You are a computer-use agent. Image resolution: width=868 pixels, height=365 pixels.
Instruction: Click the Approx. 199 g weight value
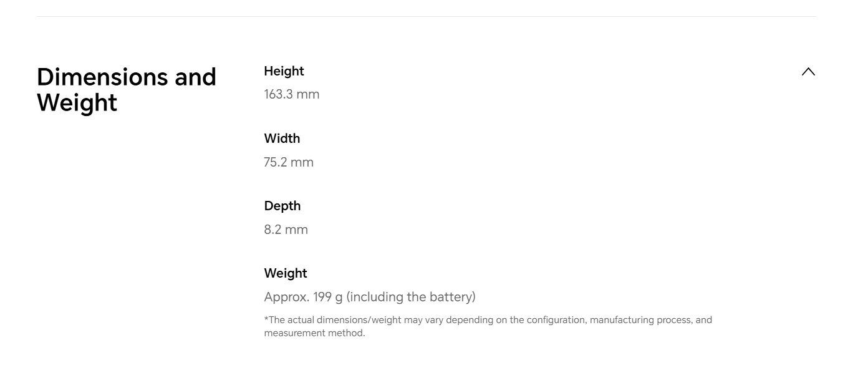pos(369,297)
